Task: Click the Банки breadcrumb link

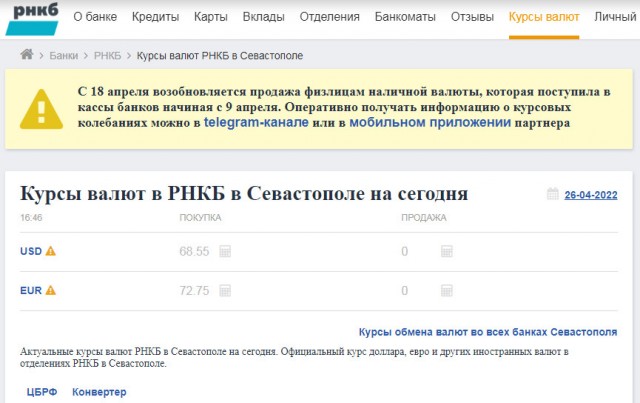Action: pos(64,56)
